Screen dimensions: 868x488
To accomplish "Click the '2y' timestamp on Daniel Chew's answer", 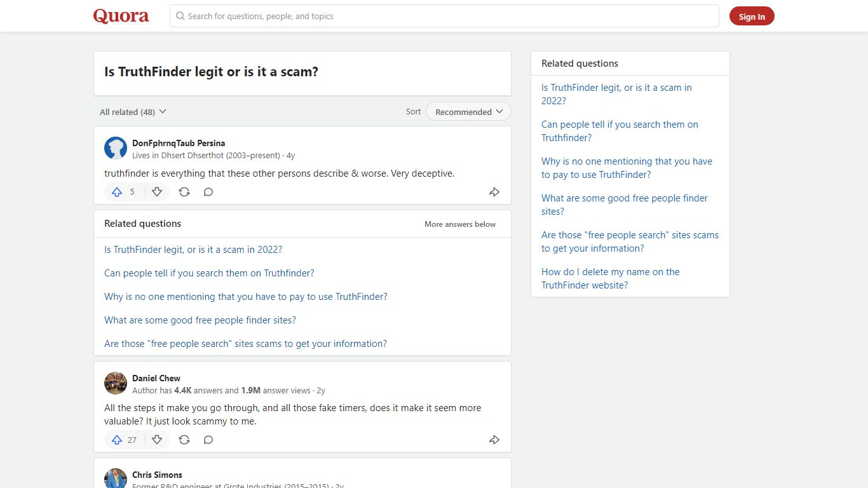I will point(321,391).
